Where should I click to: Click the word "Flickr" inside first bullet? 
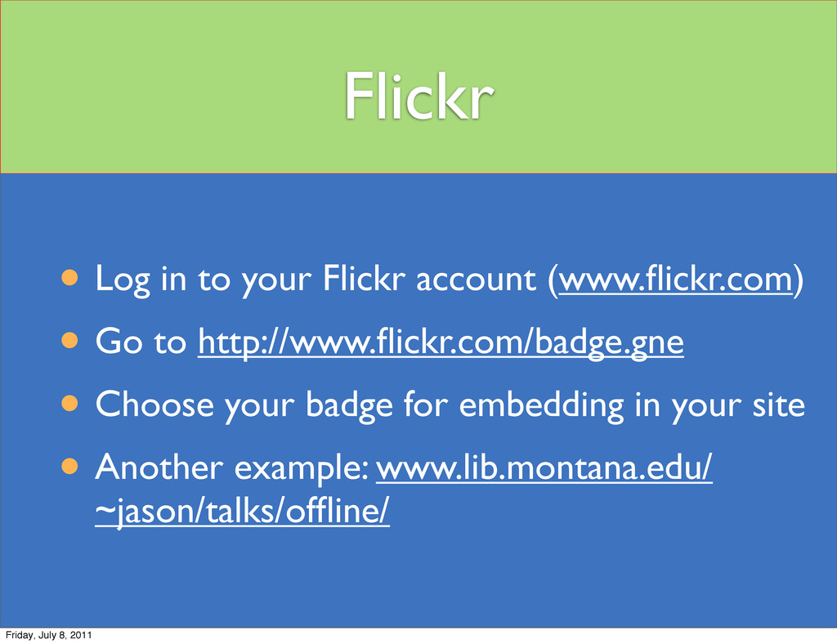click(x=364, y=278)
